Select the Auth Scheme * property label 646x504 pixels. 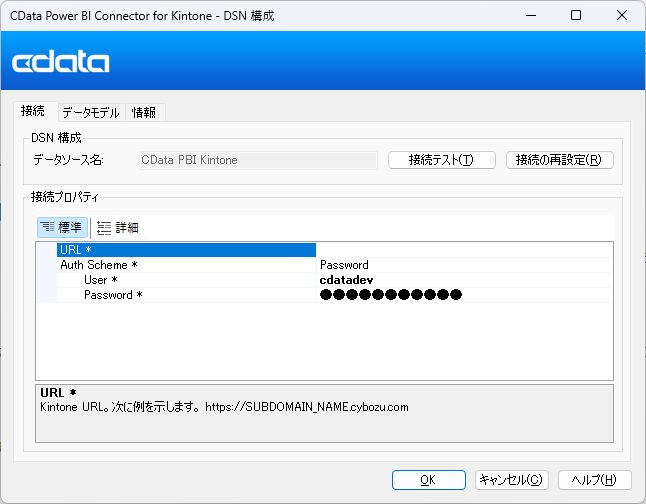point(99,265)
